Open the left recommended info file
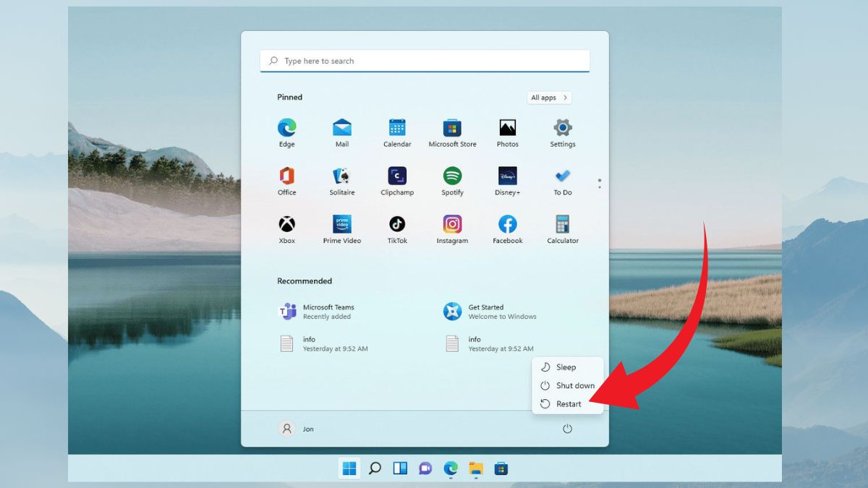The image size is (868, 488). 324,343
